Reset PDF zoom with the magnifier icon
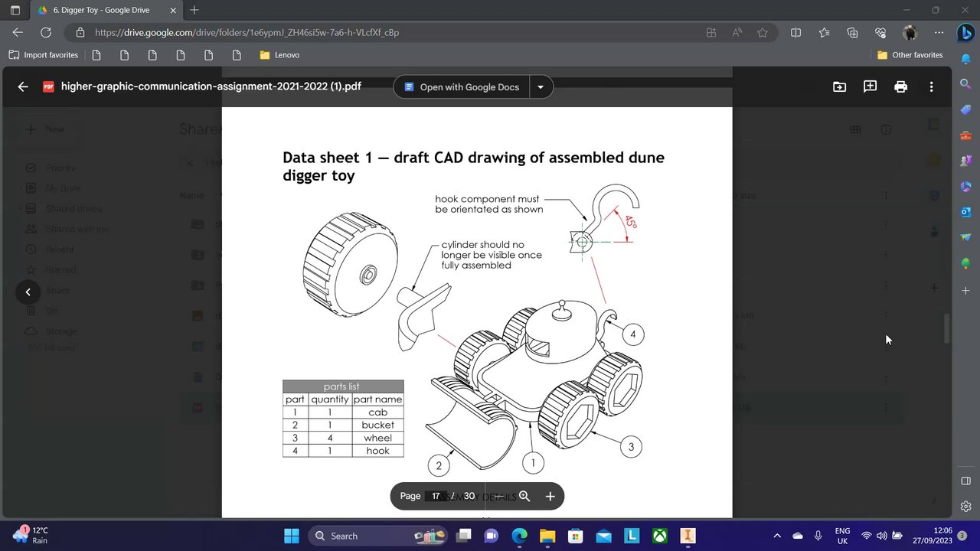 (x=524, y=496)
